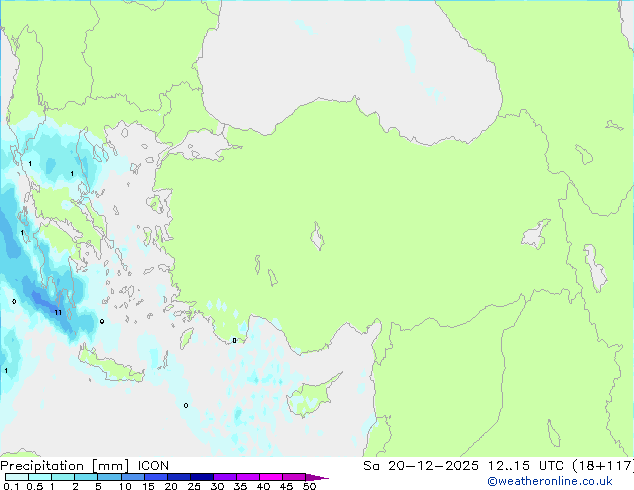The height and width of the screenshot is (490, 634).
Task: Select the 5–10 mm legend swatch
Action: [109, 477]
